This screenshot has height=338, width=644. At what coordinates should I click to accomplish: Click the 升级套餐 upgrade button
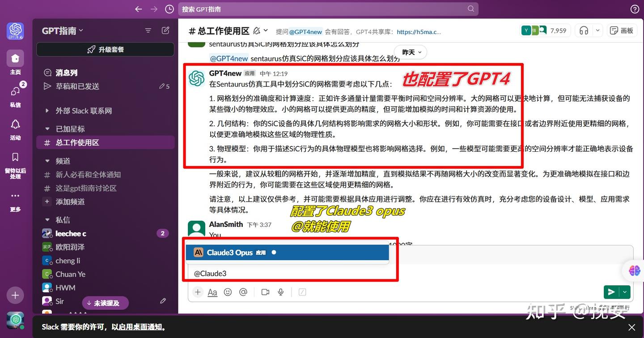[105, 49]
